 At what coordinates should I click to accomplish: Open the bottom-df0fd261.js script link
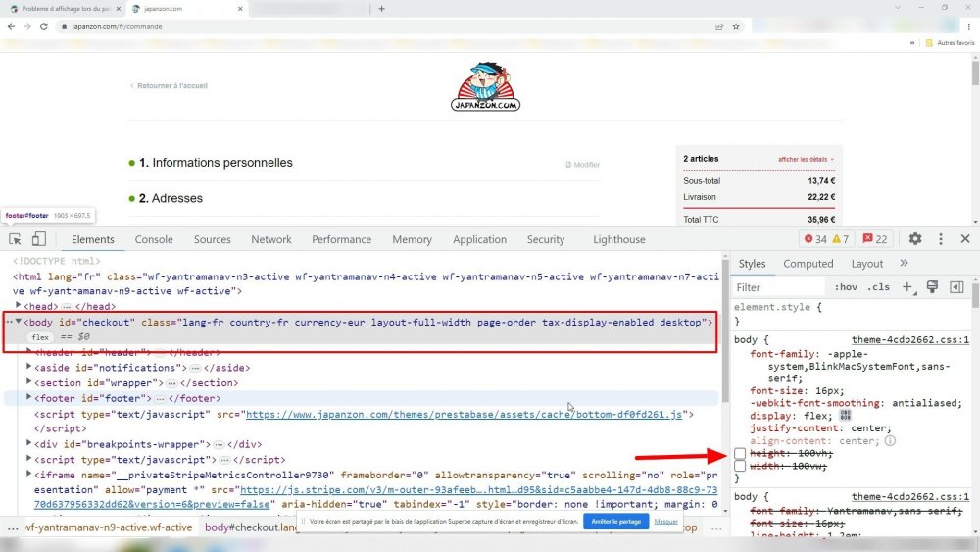[x=464, y=414]
